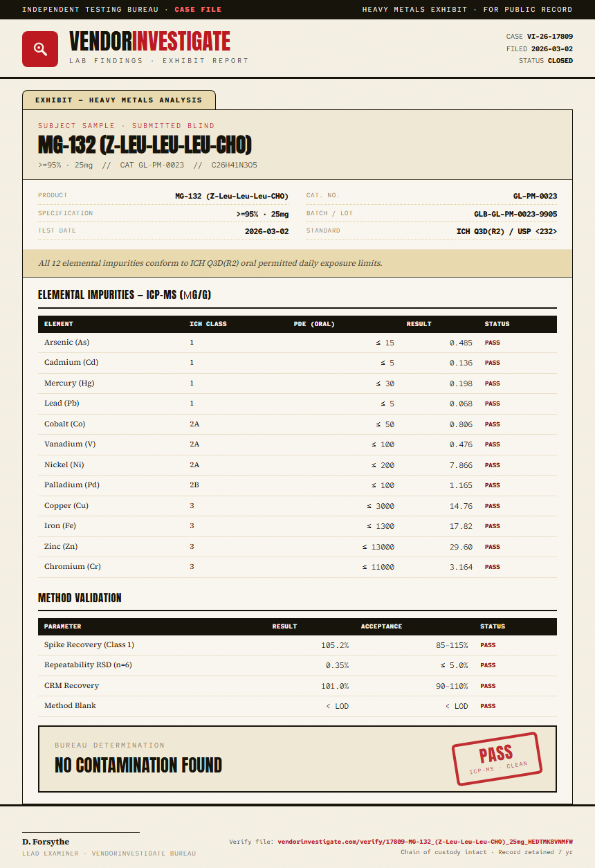Click the RESULT header in elemental table
The height and width of the screenshot is (868, 595).
419,324
